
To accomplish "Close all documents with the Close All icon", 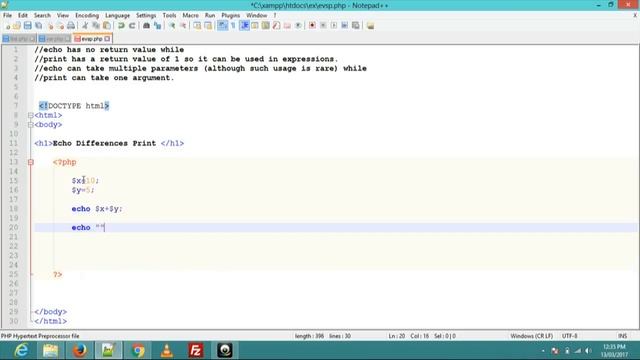I will pyautogui.click(x=60, y=26).
